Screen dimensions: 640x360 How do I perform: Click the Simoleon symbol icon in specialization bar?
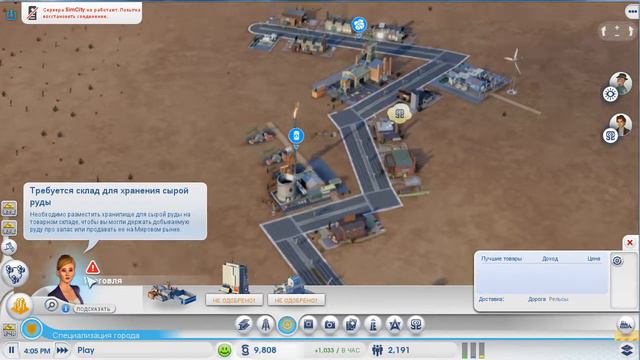(x=416, y=325)
